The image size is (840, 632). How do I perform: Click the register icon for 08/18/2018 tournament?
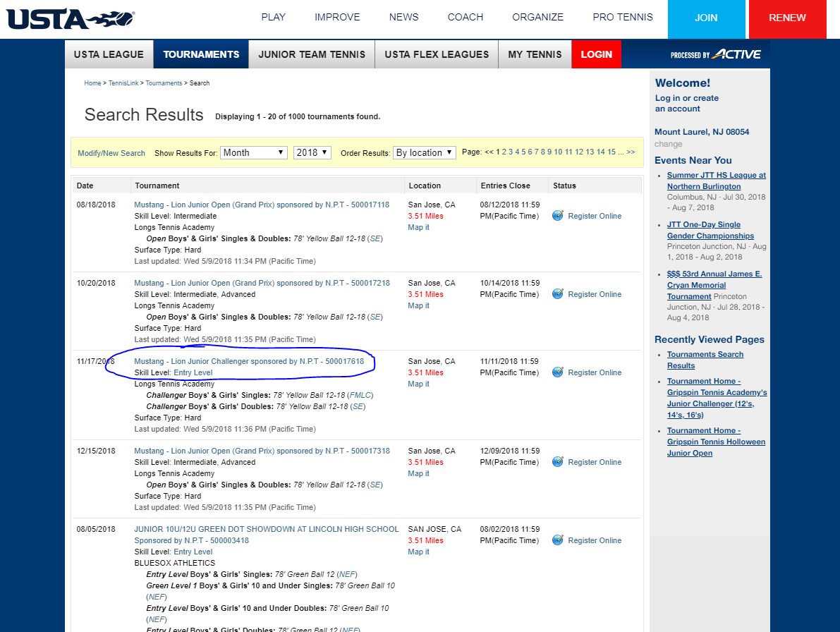coord(558,215)
